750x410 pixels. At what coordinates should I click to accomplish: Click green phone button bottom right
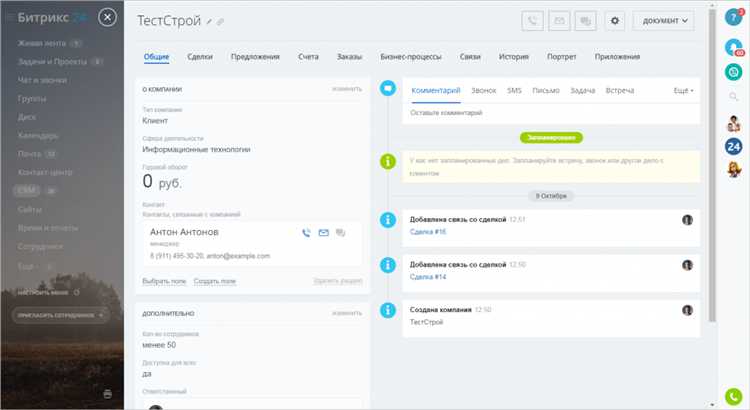[x=732, y=396]
